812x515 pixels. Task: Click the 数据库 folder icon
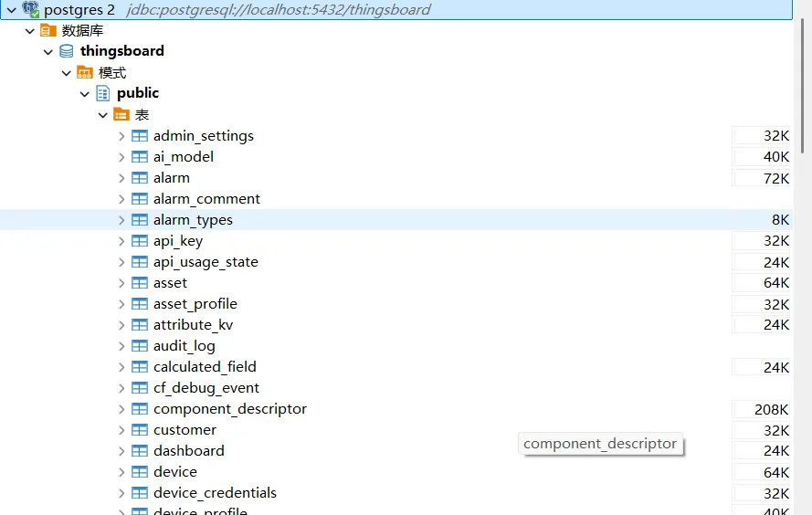[48, 30]
